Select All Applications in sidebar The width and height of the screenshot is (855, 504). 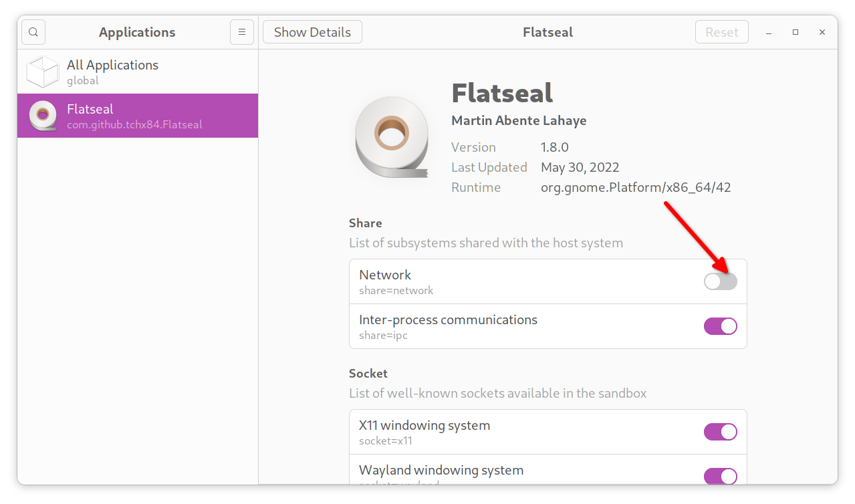coord(138,72)
